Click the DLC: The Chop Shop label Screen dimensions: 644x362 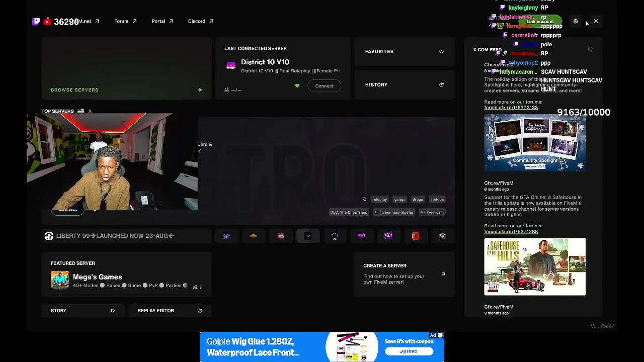349,212
